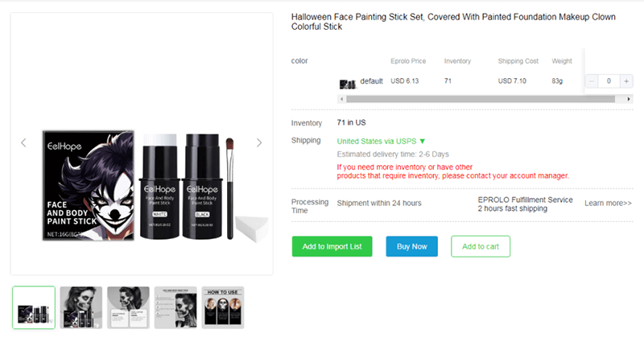Open the Learn more>> link

tap(608, 203)
